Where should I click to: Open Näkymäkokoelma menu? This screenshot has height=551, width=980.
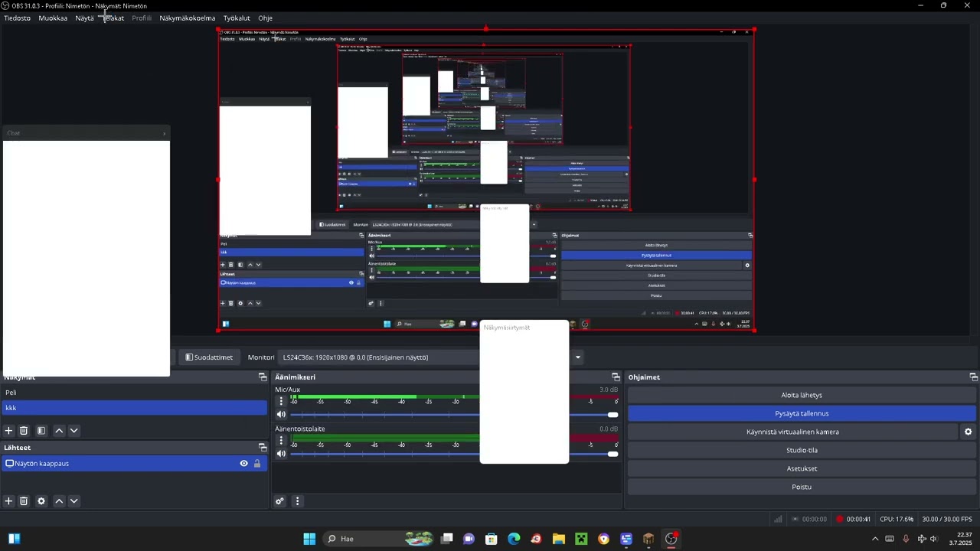click(x=188, y=18)
